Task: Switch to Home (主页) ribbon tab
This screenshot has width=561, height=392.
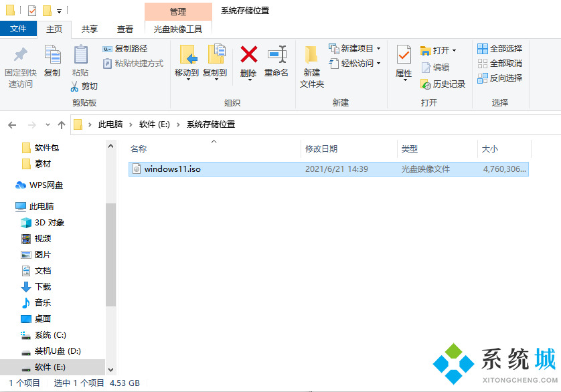Action: [x=54, y=29]
